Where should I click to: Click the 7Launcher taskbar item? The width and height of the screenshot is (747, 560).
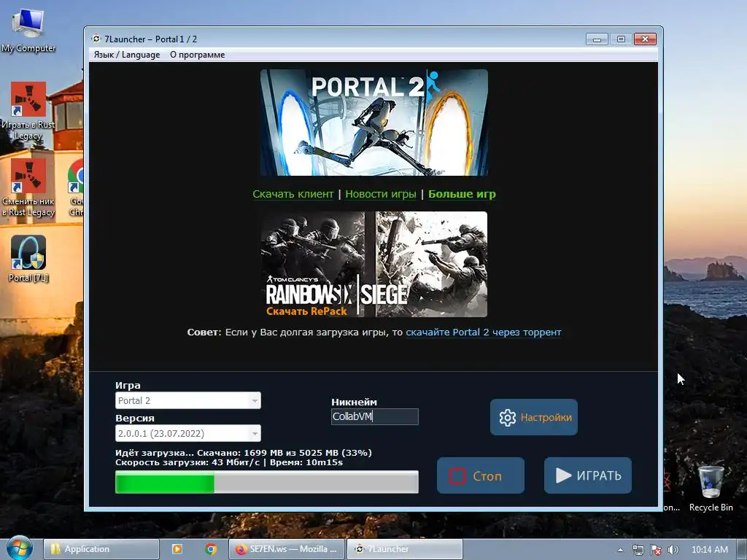[404, 549]
